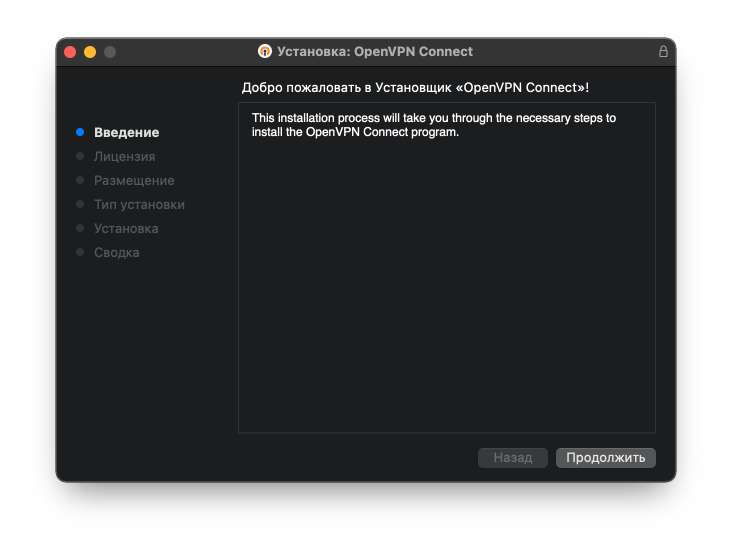Click the disabled Назад button

pyautogui.click(x=513, y=457)
